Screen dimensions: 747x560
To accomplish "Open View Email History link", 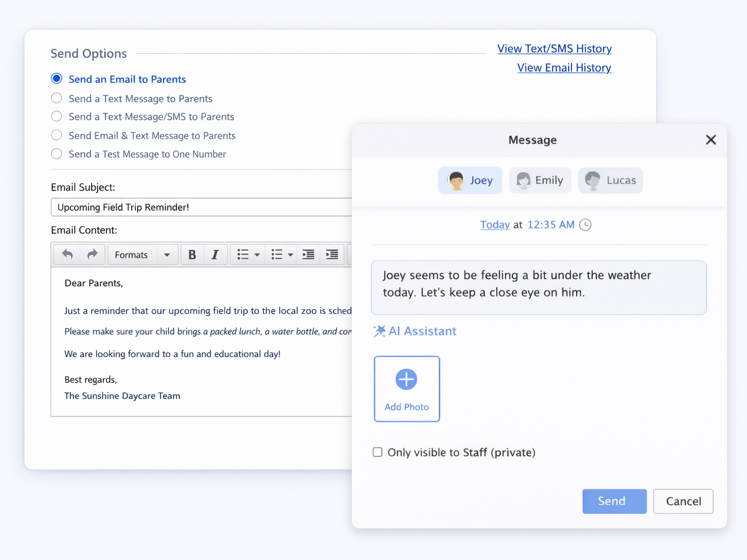I will pyautogui.click(x=564, y=67).
